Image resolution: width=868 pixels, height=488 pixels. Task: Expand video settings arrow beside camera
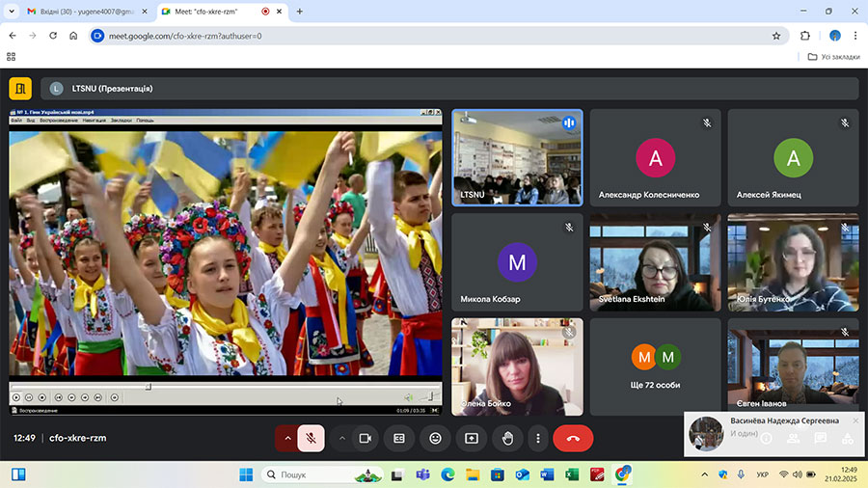point(341,438)
